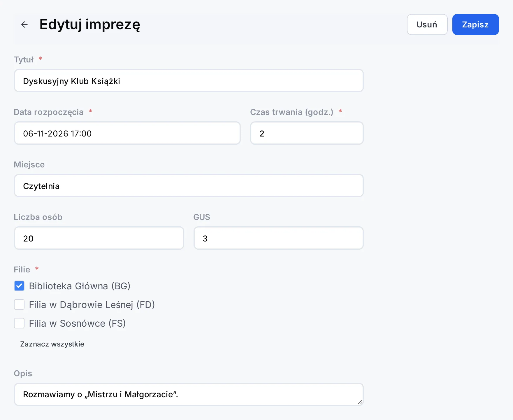
Task: Select the Biblioteka Główna (BG) label
Action: [80, 286]
